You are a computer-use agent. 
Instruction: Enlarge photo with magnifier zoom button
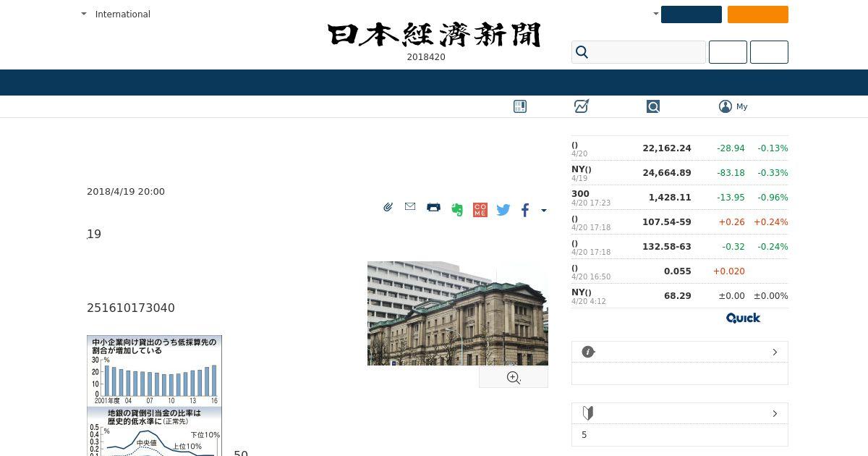pos(514,378)
